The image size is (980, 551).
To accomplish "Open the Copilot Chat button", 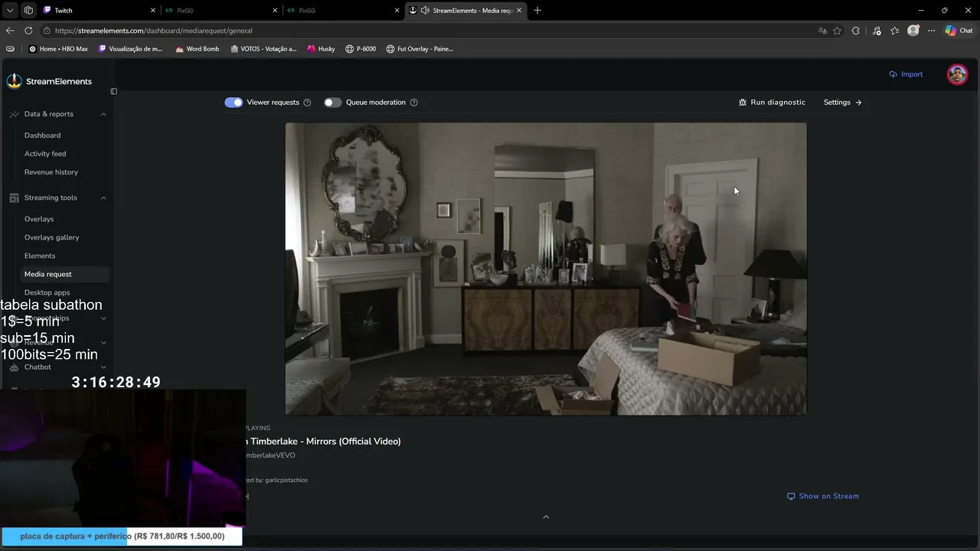I will pyautogui.click(x=959, y=31).
